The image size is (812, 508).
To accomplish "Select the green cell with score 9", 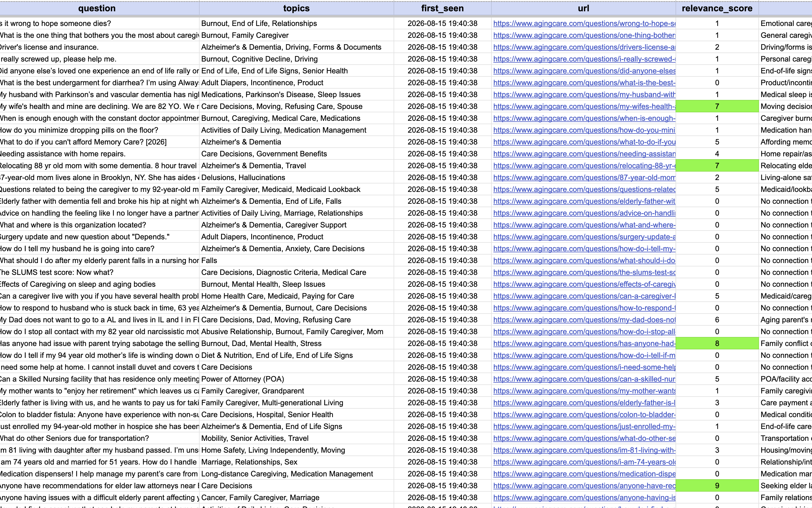I will pyautogui.click(x=717, y=486).
